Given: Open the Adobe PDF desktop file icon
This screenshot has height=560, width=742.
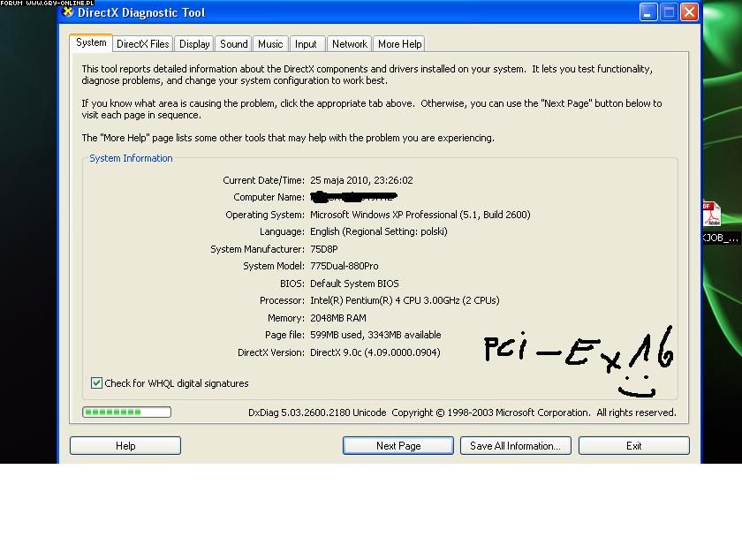Looking at the screenshot, I should coord(711,214).
